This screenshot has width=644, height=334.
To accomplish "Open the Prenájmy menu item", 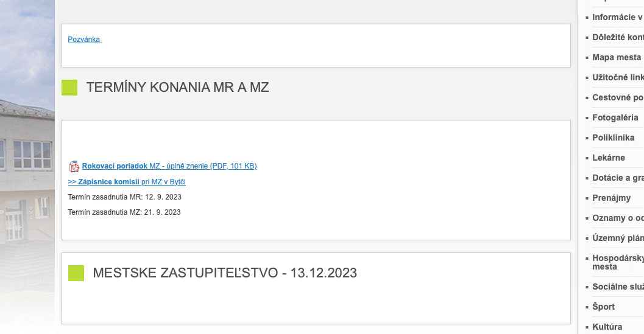I will click(x=611, y=198).
